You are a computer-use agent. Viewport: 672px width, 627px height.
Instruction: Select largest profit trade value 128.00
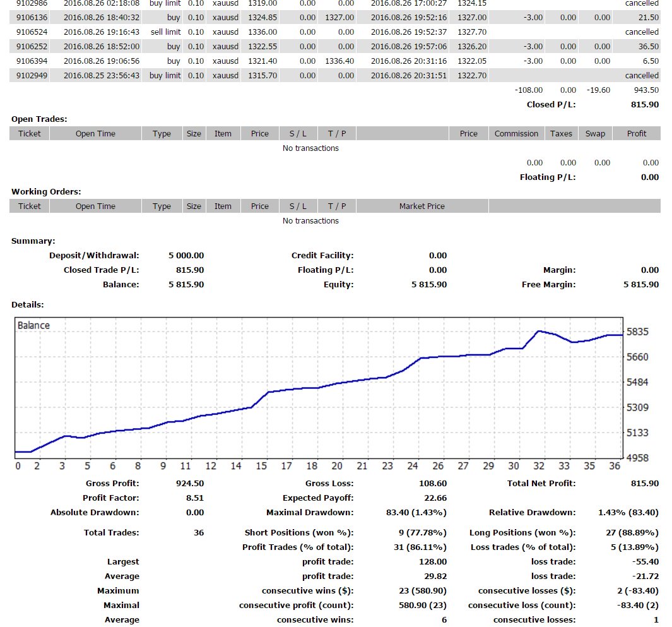coord(433,563)
